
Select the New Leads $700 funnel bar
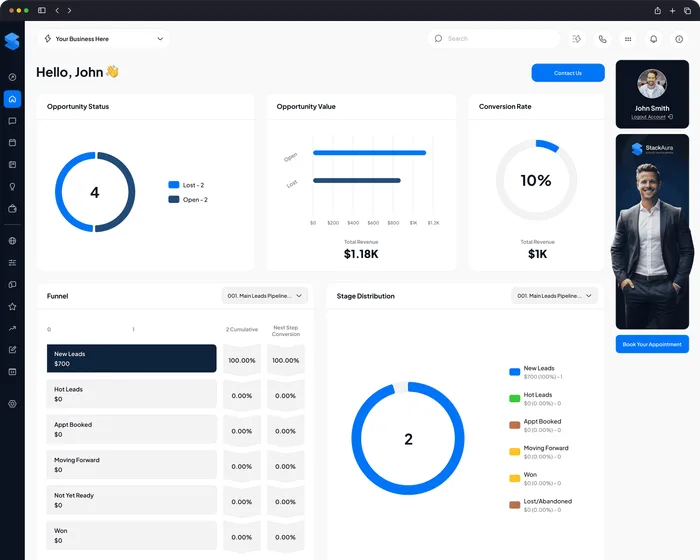(x=132, y=358)
